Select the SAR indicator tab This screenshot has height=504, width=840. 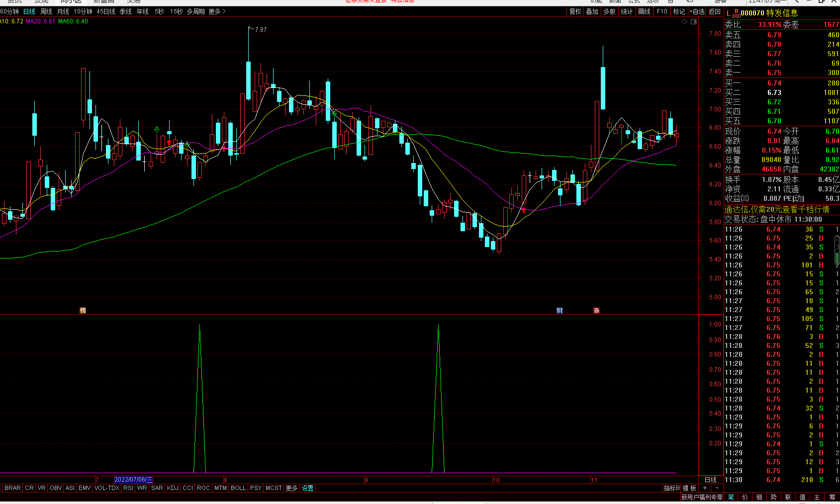[157, 488]
